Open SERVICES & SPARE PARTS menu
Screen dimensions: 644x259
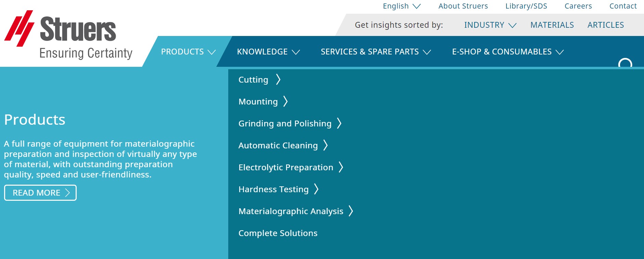[376, 52]
